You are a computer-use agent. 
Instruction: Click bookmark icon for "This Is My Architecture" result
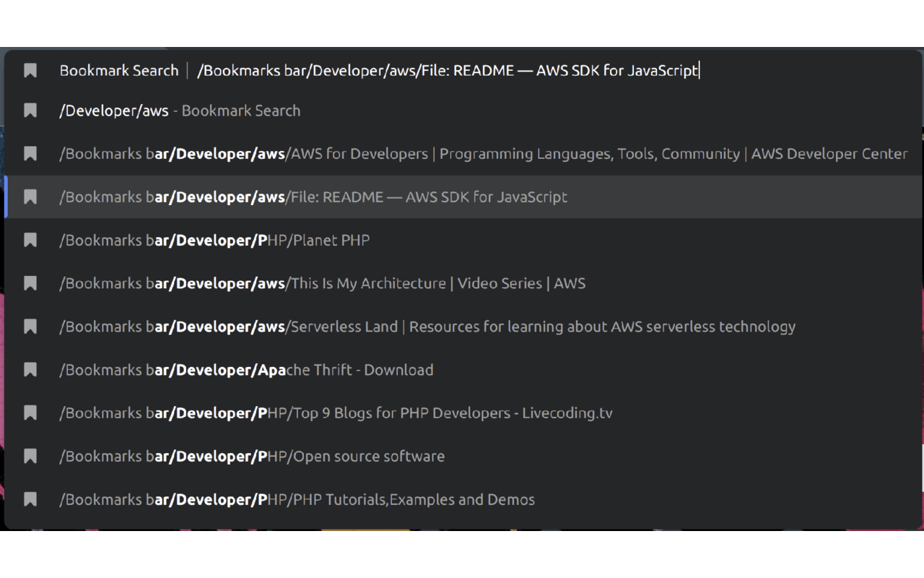coord(30,282)
